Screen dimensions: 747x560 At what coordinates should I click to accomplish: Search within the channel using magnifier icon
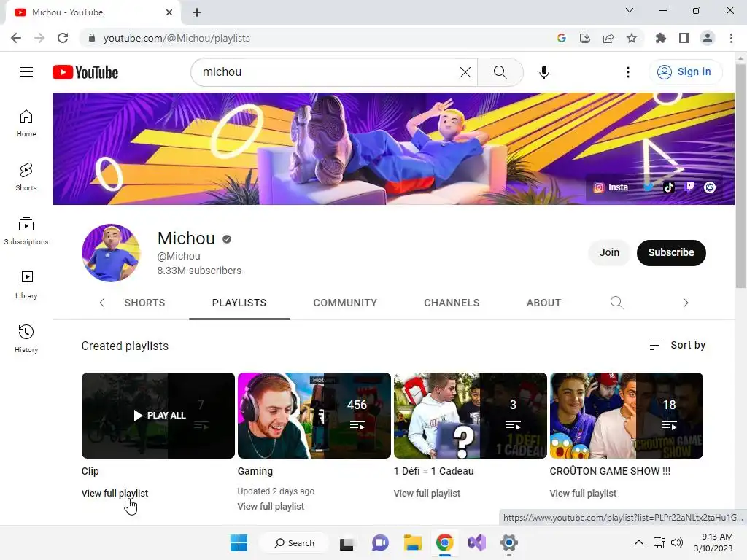(616, 303)
